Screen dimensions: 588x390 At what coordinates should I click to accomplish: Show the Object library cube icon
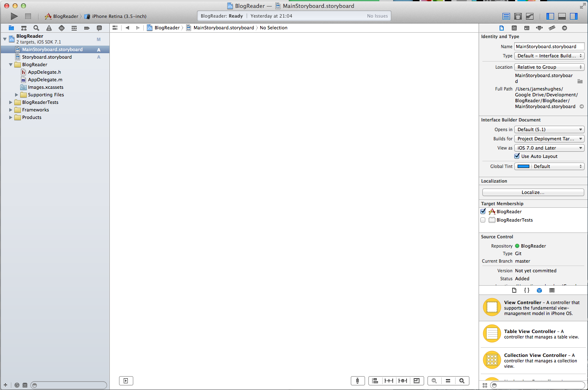pos(539,290)
